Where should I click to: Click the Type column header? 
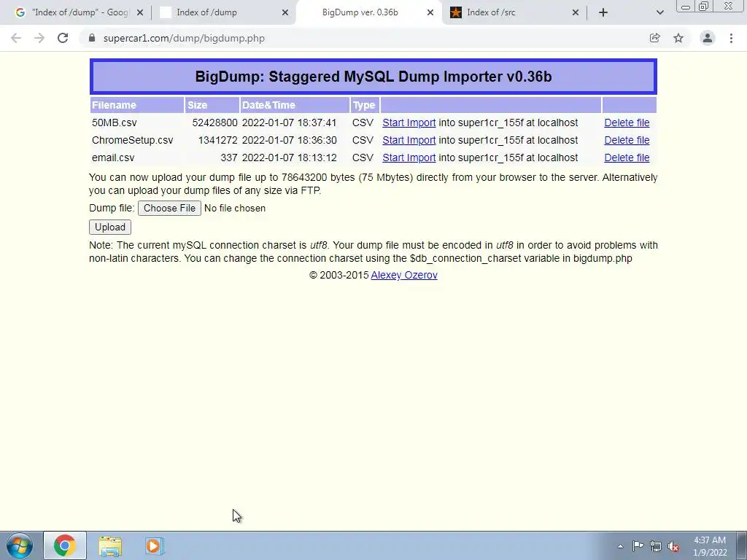coord(364,105)
